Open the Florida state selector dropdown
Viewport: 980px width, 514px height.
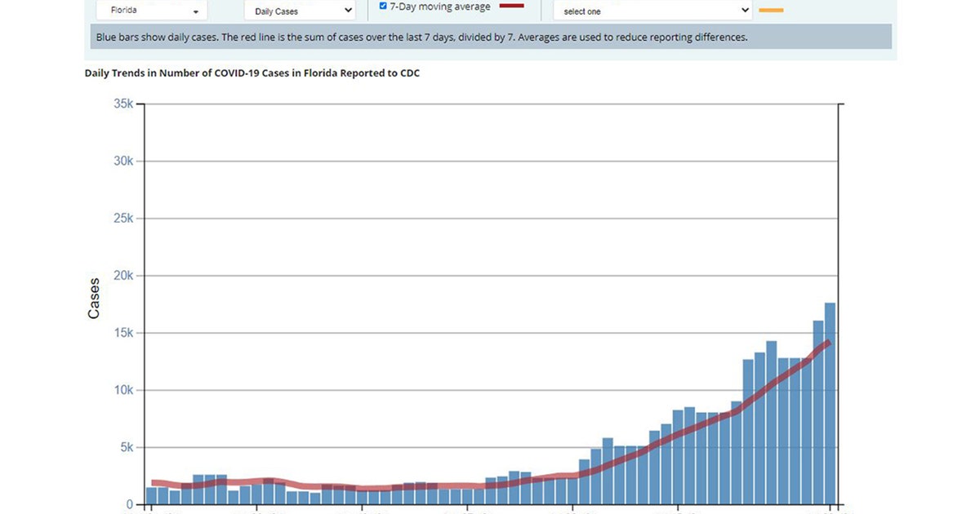[152, 11]
